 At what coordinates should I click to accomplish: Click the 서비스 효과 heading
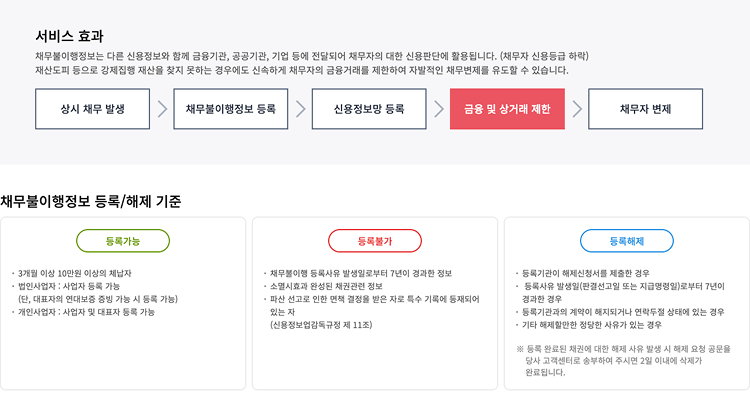tap(69, 36)
